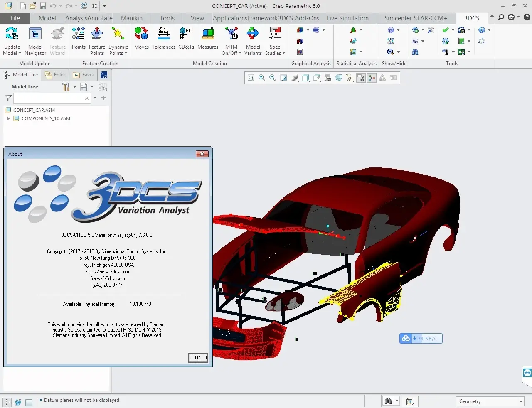This screenshot has height=408, width=532.
Task: Switch to the Model ribbon tab
Action: click(47, 18)
